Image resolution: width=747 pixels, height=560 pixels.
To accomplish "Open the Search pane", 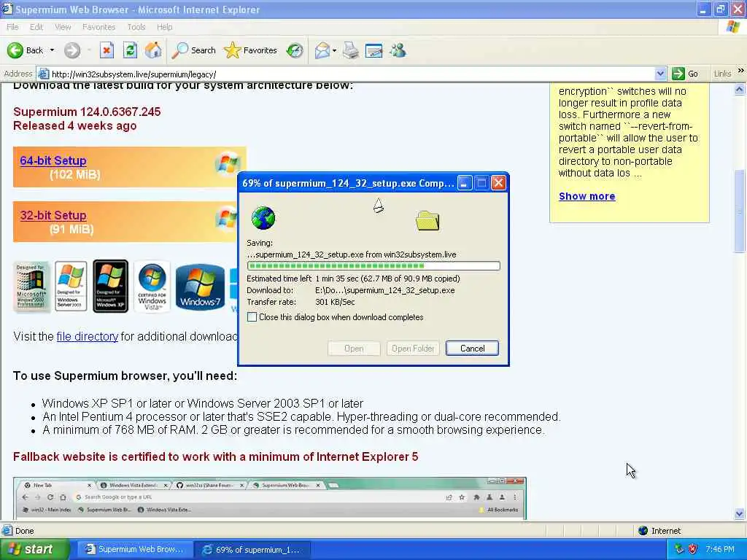I will point(193,50).
